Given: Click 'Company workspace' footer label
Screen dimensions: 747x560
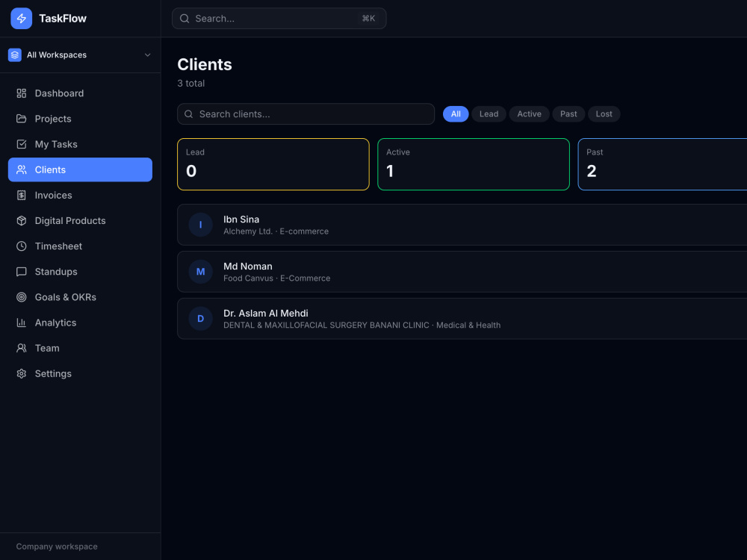Looking at the screenshot, I should point(57,547).
